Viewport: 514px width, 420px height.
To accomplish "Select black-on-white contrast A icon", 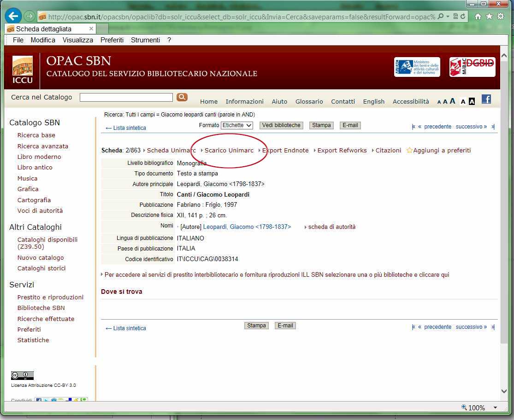I will (463, 101).
